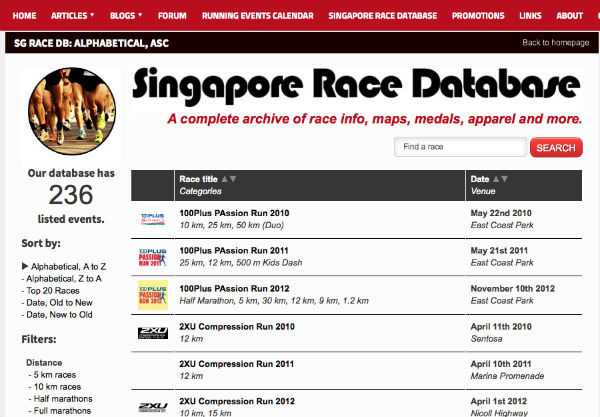Open the About menu item
Screen dimensions: 600x417
pyautogui.click(x=569, y=16)
